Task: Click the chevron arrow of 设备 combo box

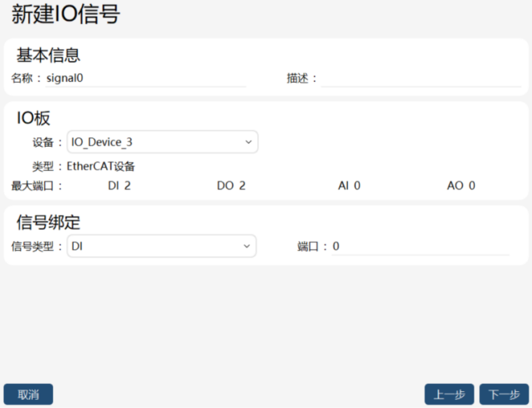Action: (x=248, y=142)
